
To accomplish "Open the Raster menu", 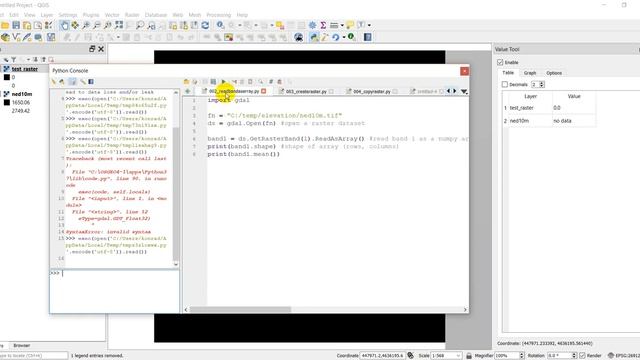I will pos(132,15).
